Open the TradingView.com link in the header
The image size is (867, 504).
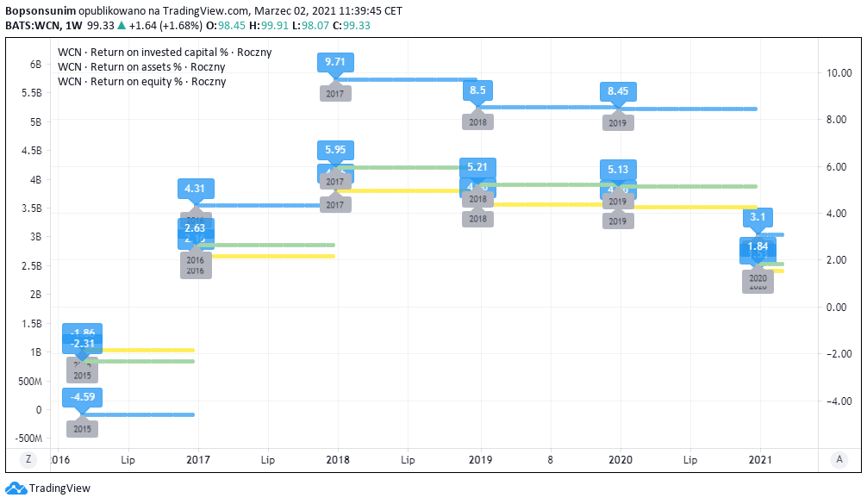[x=206, y=11]
